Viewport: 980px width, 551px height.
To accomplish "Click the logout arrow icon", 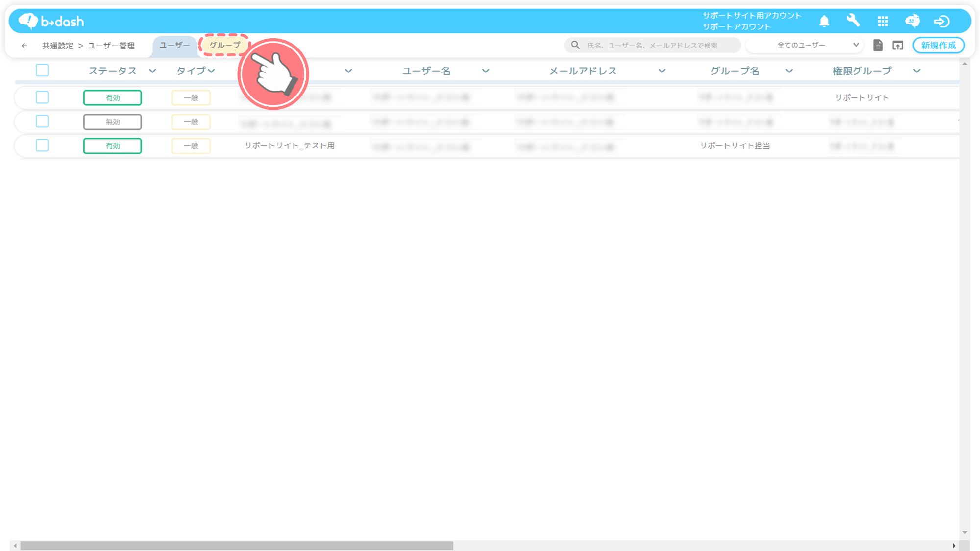I will [942, 21].
